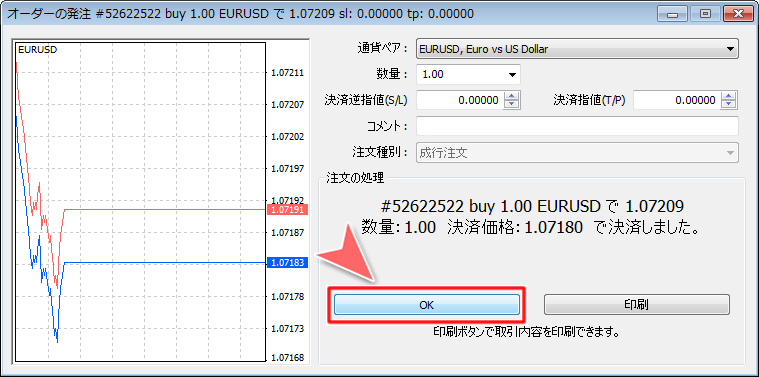Click the 1.07178 price axis value
This screenshot has width=759, height=377.
click(x=288, y=297)
